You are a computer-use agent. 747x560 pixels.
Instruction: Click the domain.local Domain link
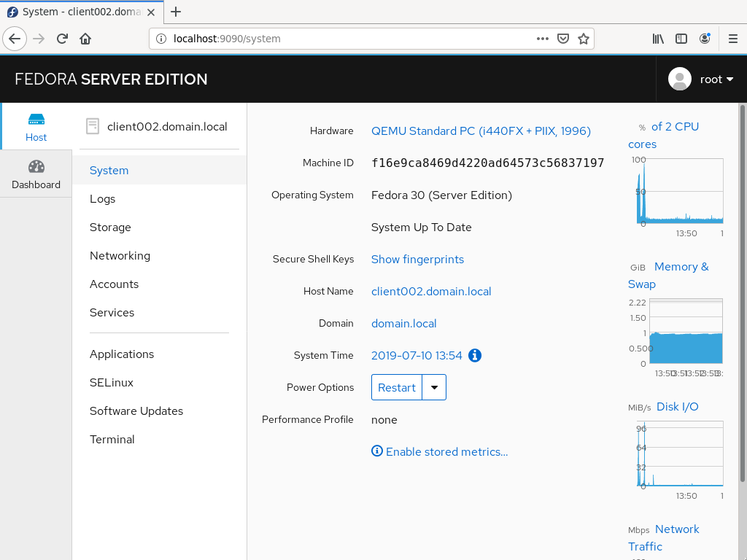404,323
